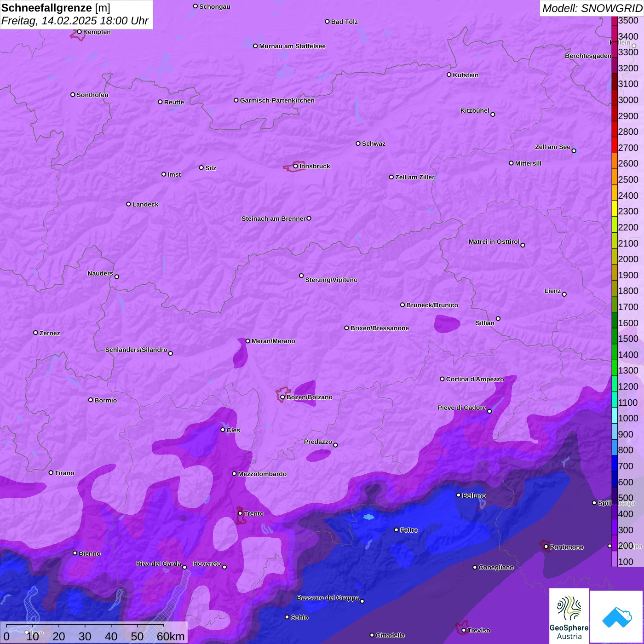Click the Bienno location dot

click(x=75, y=553)
